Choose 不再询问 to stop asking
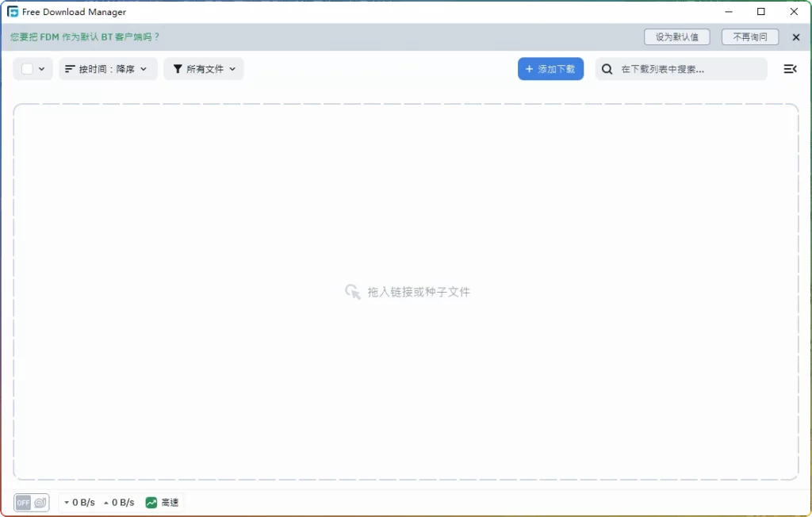Screen dimensions: 812x517 pos(749,36)
